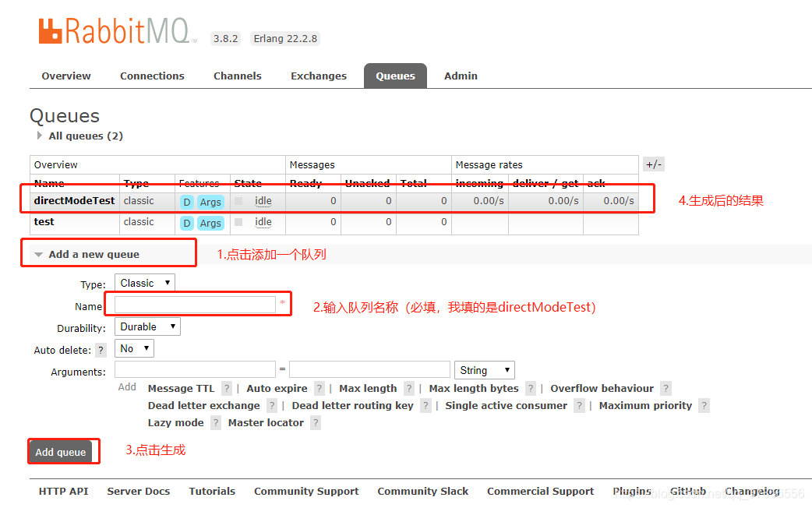Add Lazy mode argument shortcut
Screen dimensions: 812x508
click(x=176, y=422)
